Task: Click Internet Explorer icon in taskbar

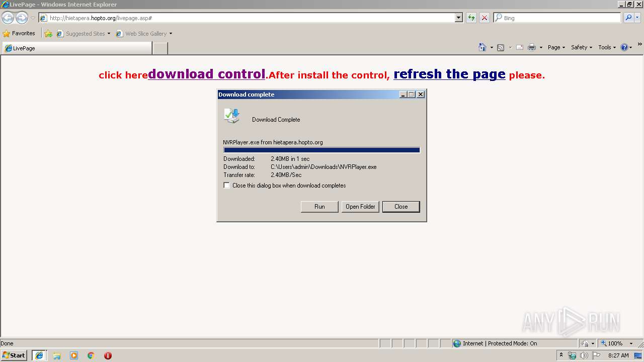Action: pos(39,355)
